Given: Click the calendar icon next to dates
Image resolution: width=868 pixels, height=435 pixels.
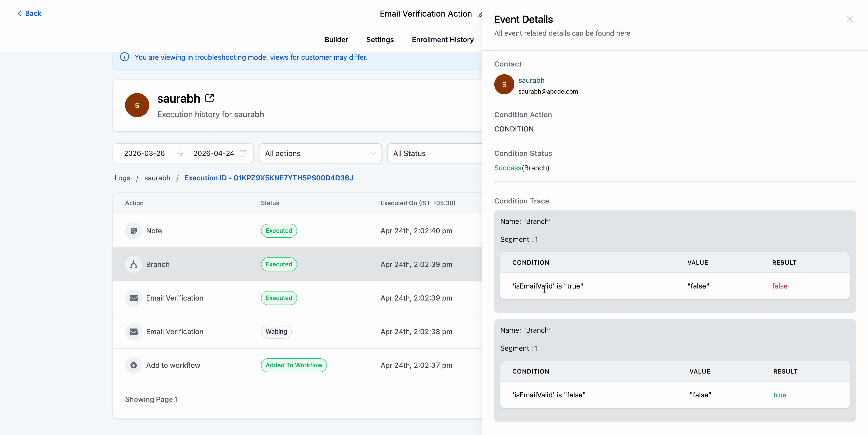Looking at the screenshot, I should pos(242,153).
